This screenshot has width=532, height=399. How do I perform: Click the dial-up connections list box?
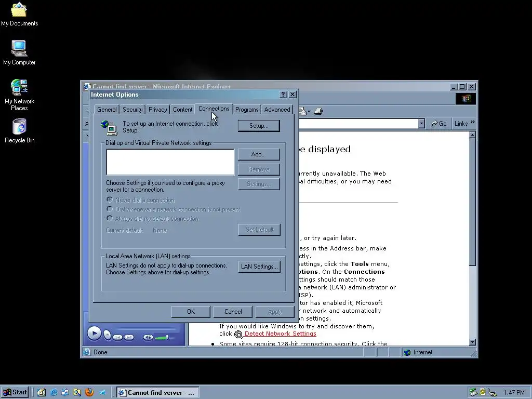pos(170,162)
